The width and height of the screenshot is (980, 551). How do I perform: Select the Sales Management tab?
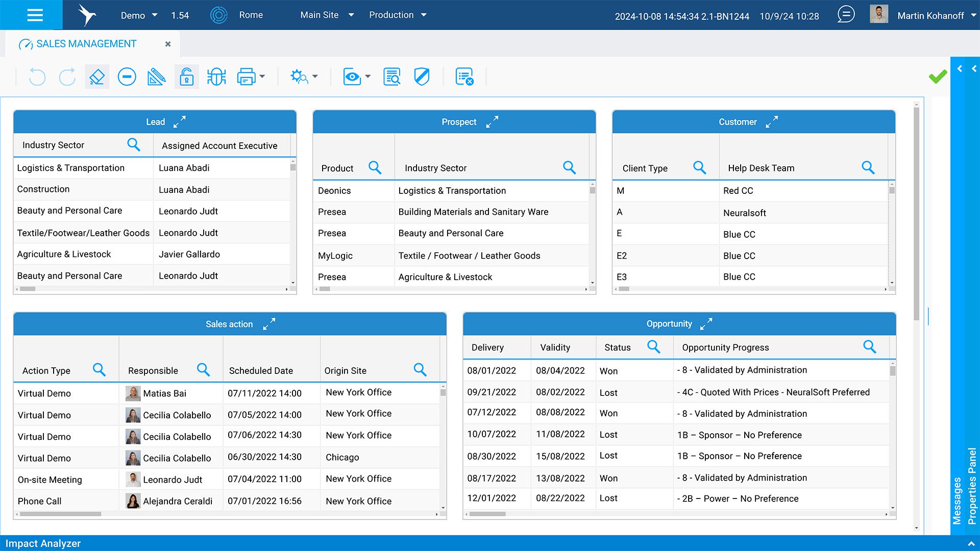[86, 44]
